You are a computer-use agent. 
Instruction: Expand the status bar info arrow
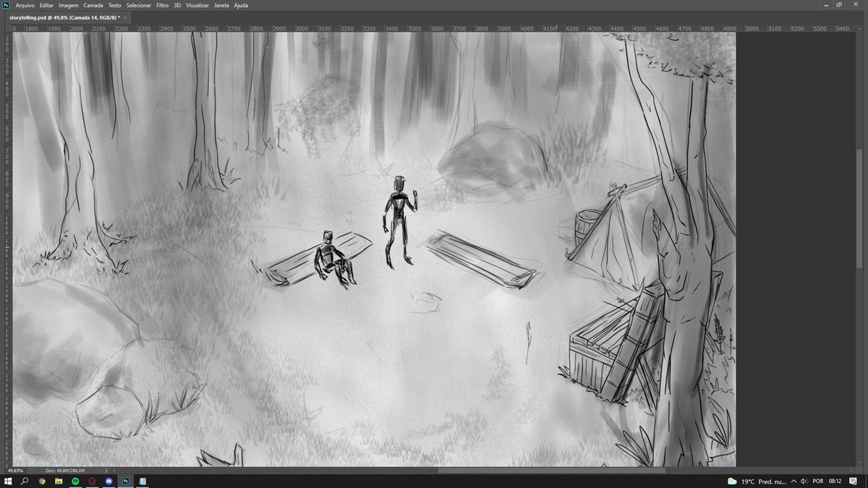coord(106,471)
